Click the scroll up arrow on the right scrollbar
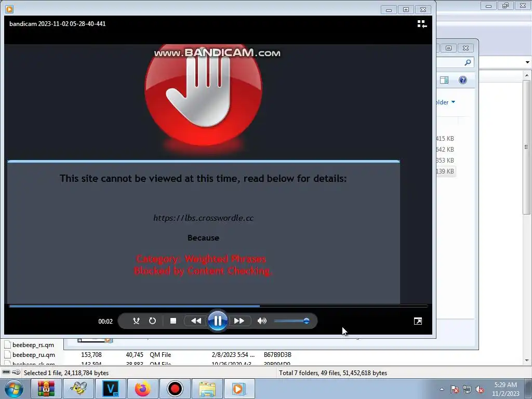This screenshot has height=399, width=532. pyautogui.click(x=527, y=75)
